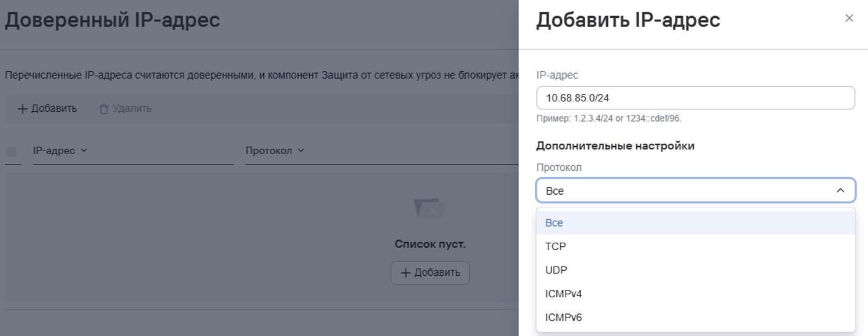The width and height of the screenshot is (868, 336).
Task: Click the IP-адрес field label in panel
Action: (x=557, y=75)
